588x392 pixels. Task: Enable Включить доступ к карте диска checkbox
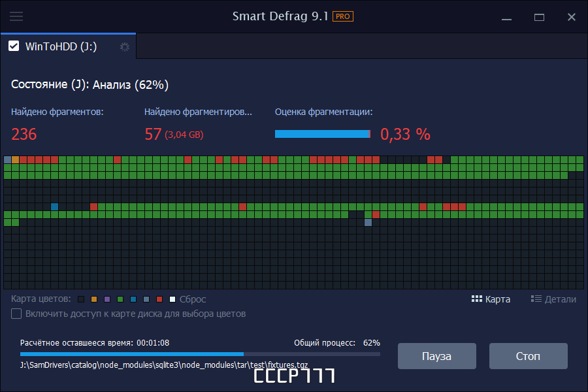coord(16,314)
